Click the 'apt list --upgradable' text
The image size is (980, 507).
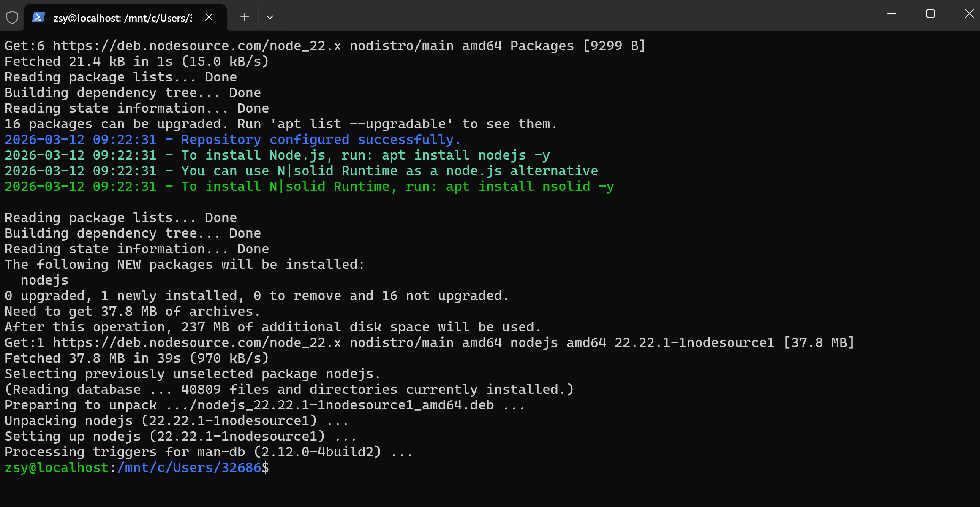[x=362, y=124]
